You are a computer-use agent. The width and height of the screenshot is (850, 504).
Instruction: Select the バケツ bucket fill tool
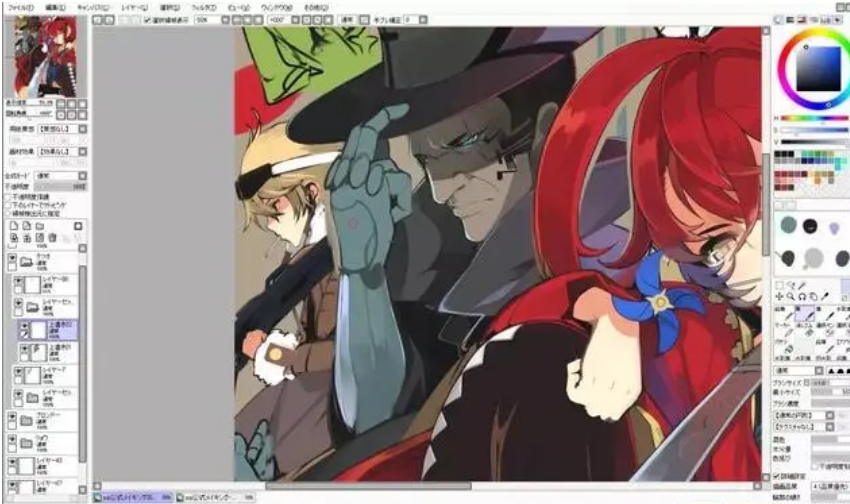783,347
